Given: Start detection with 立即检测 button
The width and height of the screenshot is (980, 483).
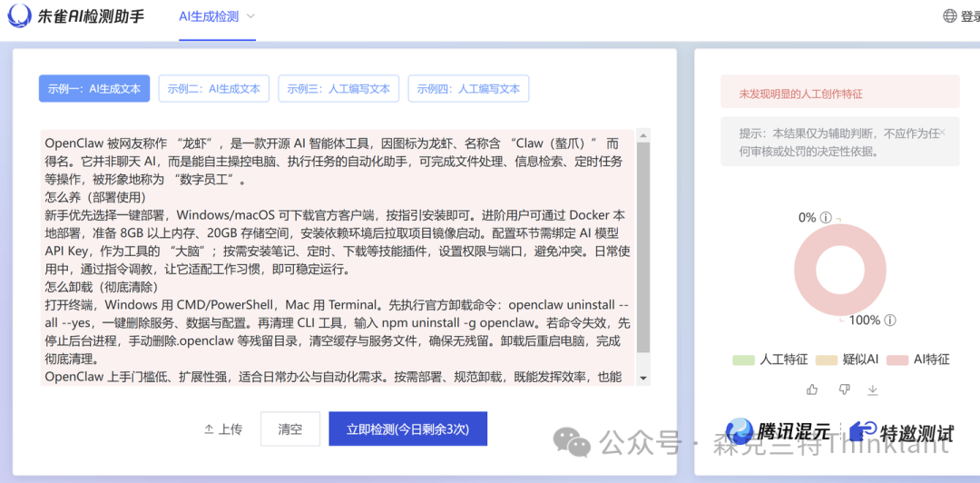Looking at the screenshot, I should (408, 429).
